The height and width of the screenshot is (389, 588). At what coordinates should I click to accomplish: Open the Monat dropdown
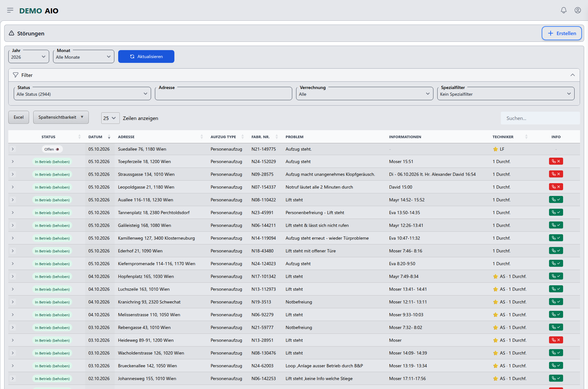tap(84, 57)
